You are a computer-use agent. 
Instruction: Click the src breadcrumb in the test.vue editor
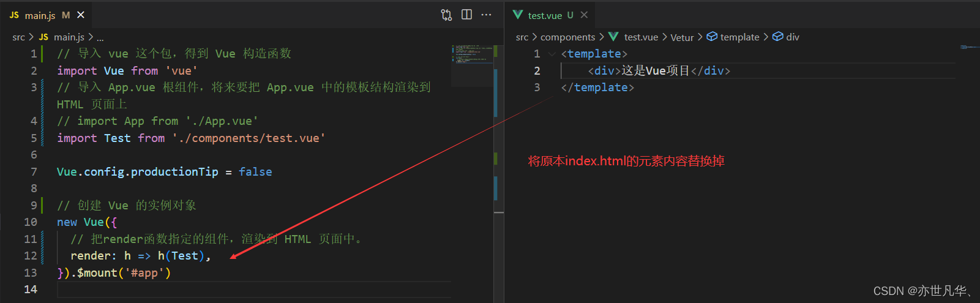(522, 37)
